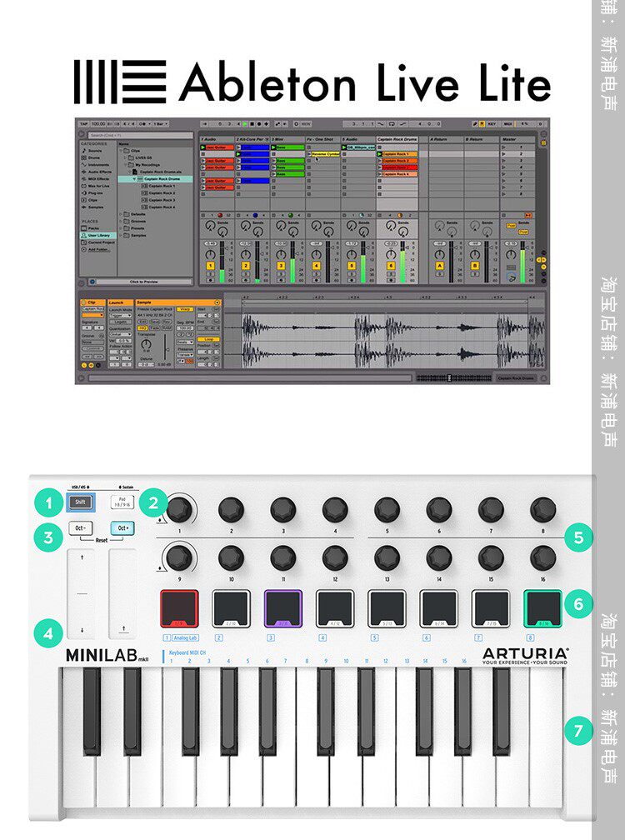Start playback with the transport Play button
The height and width of the screenshot is (840, 625).
point(245,124)
